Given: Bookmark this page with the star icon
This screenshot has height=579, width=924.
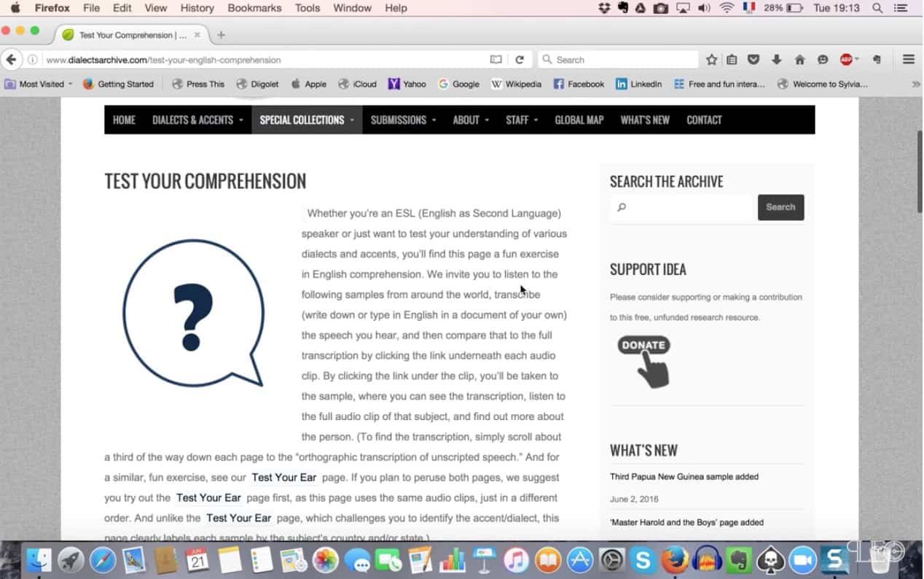Looking at the screenshot, I should [711, 60].
